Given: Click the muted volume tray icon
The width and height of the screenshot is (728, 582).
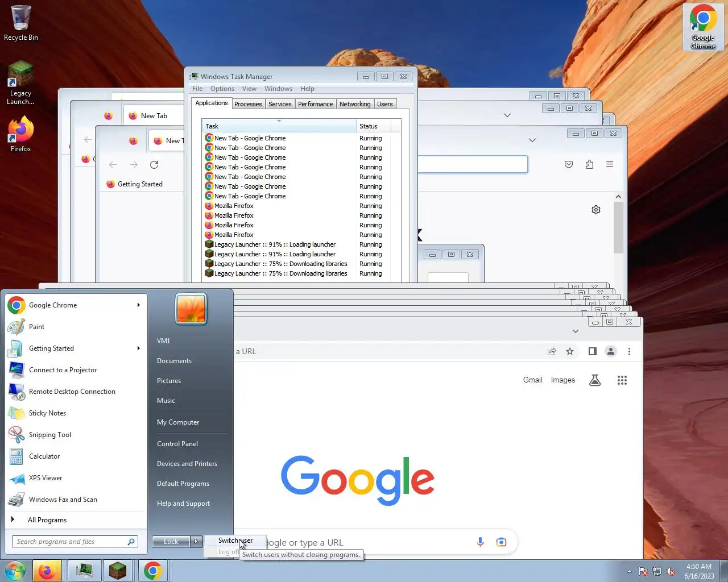Looking at the screenshot, I should tap(671, 571).
